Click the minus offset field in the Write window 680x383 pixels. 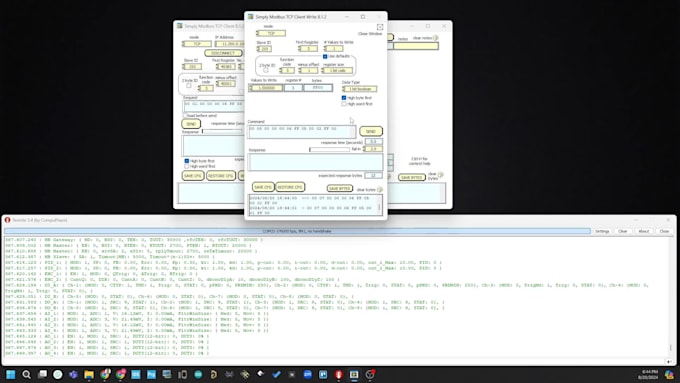[308, 70]
